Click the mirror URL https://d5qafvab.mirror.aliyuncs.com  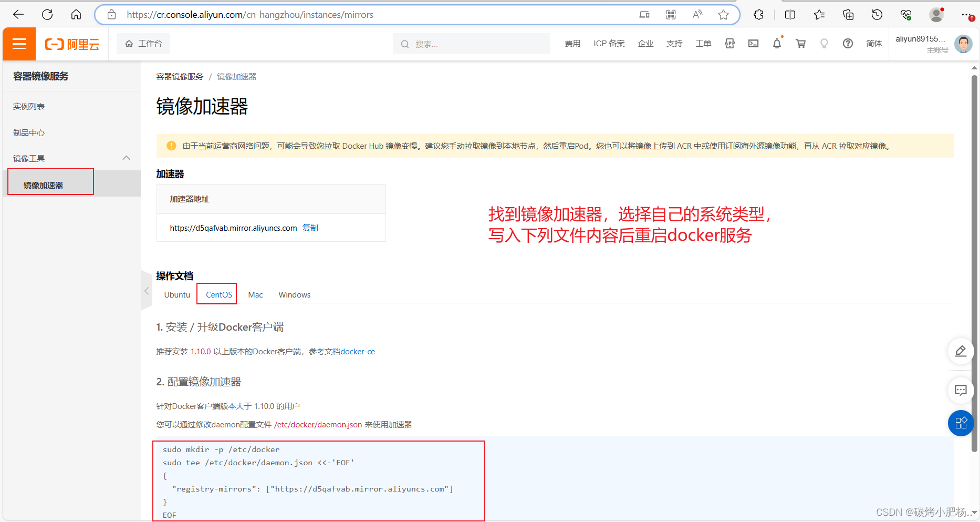click(x=233, y=228)
